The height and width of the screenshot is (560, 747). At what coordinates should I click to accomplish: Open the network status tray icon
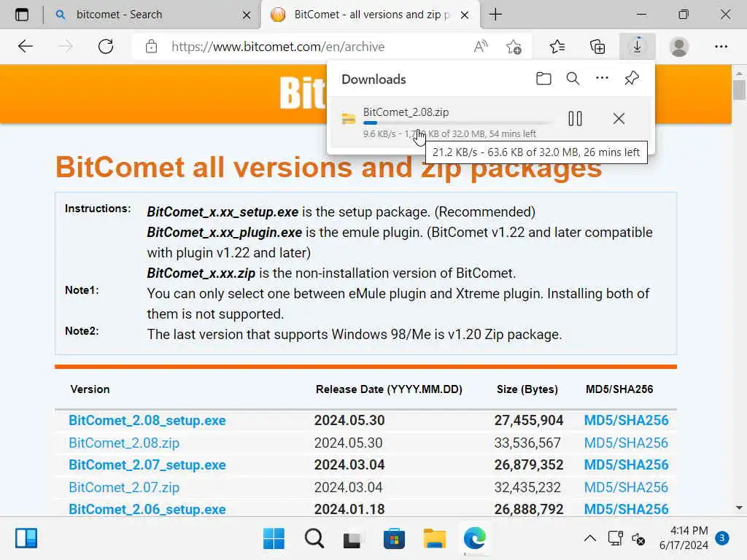coord(615,539)
